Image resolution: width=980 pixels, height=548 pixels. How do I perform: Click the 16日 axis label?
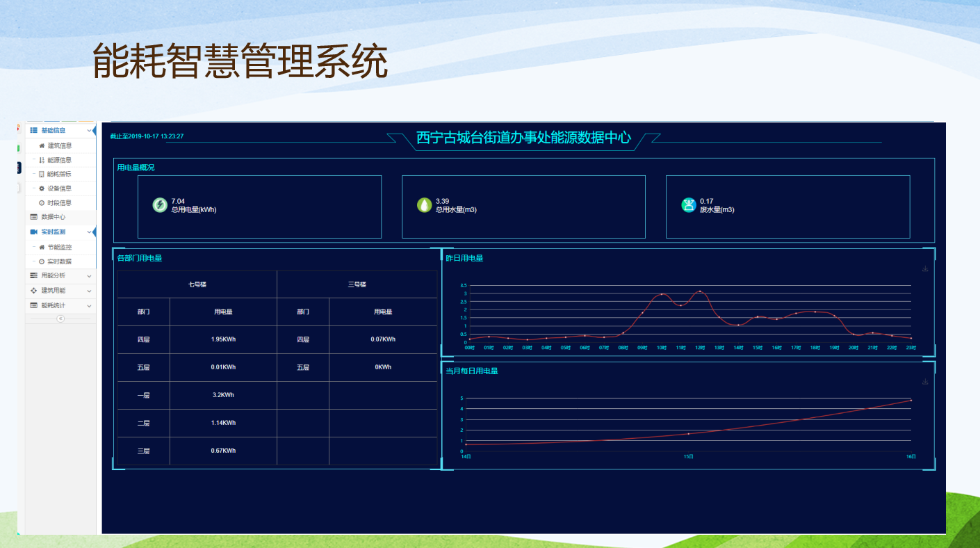pos(910,457)
